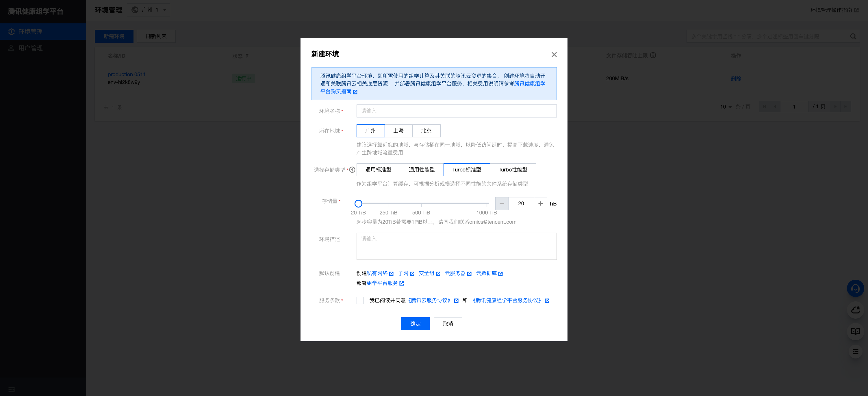Click the external link icon after 云服务器
The width and height of the screenshot is (868, 396).
(x=469, y=274)
